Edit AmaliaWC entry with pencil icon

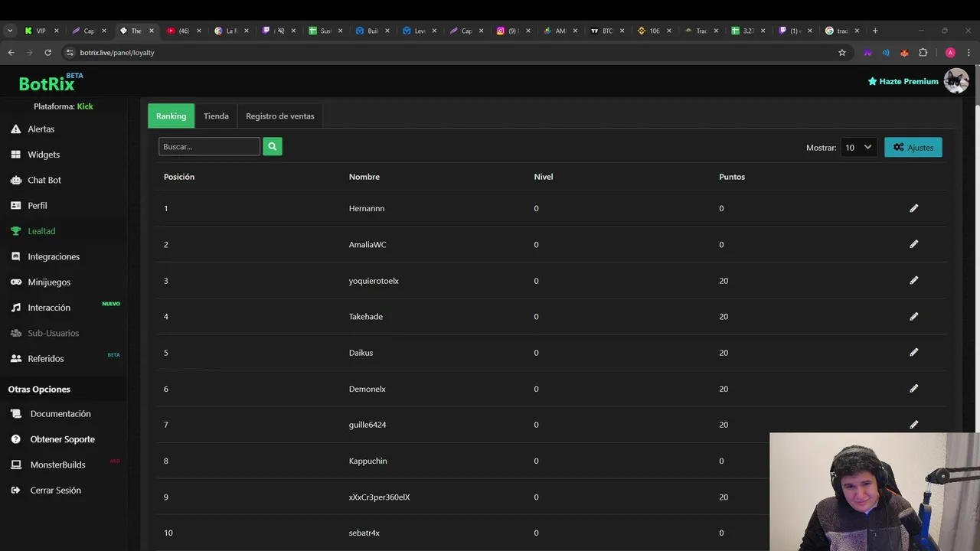click(x=913, y=244)
